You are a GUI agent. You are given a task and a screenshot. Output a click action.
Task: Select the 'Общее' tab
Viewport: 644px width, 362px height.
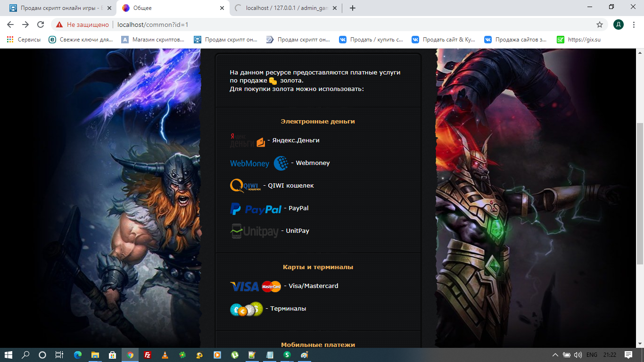pyautogui.click(x=173, y=8)
